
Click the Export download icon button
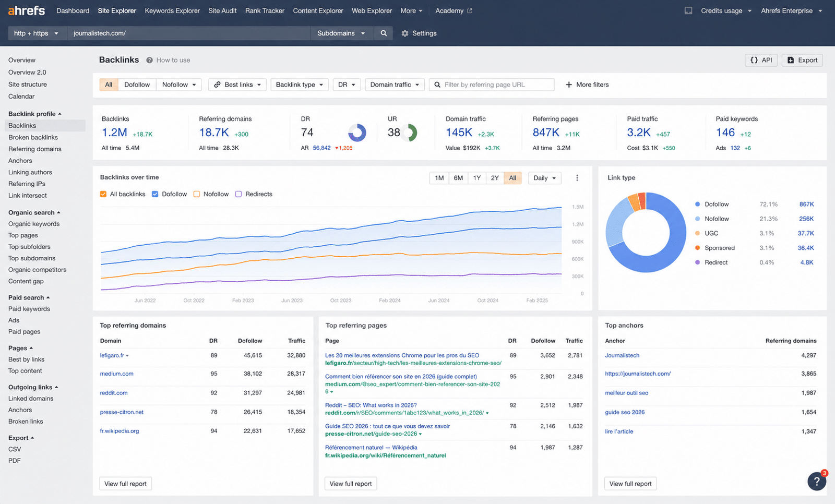click(803, 60)
